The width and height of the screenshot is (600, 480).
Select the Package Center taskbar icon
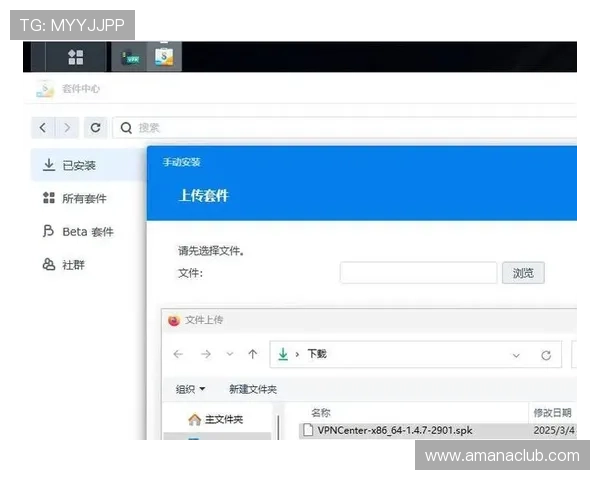[164, 57]
